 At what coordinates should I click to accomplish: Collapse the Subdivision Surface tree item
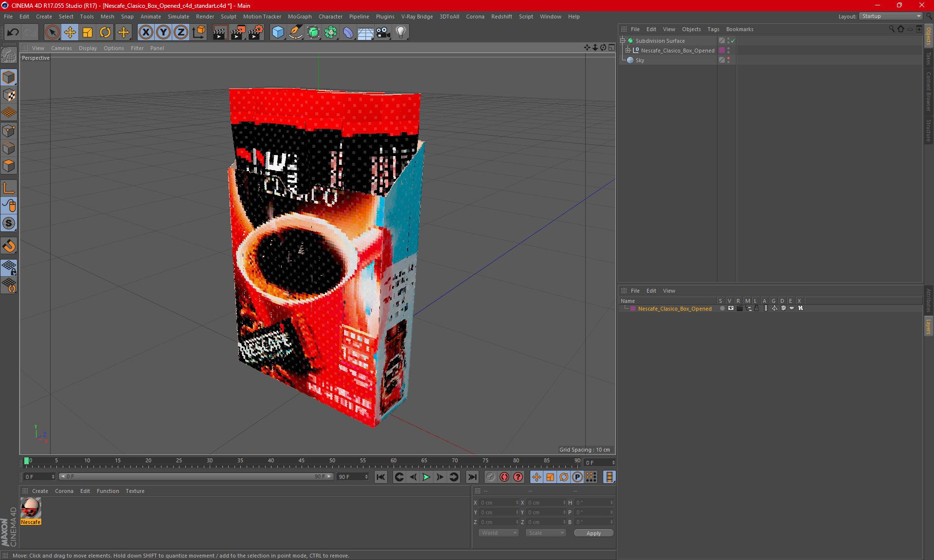tap(622, 41)
